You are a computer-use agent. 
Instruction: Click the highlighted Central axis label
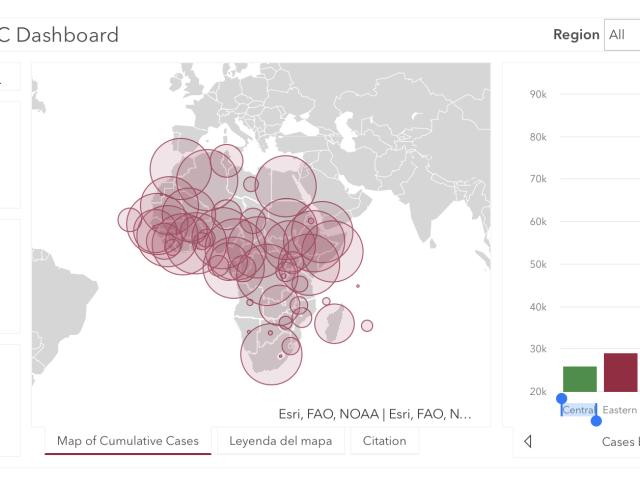(579, 410)
